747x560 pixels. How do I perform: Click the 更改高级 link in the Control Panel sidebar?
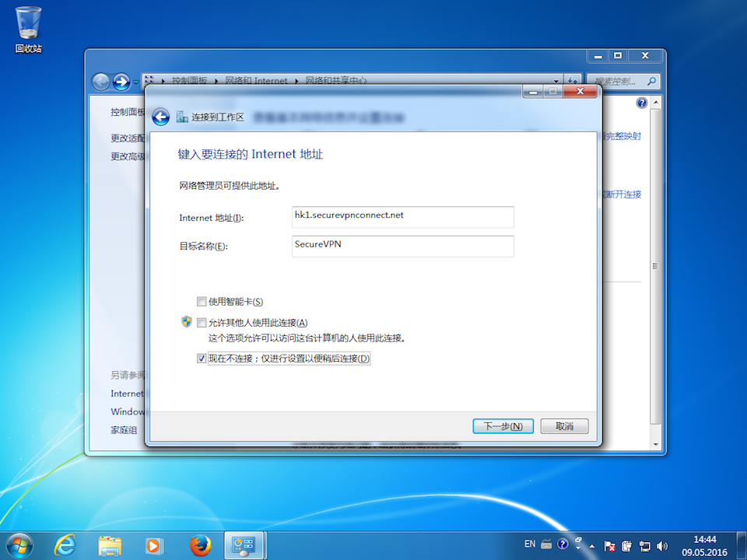(127, 156)
